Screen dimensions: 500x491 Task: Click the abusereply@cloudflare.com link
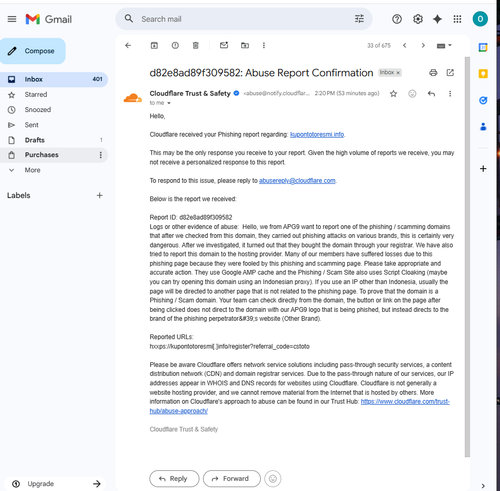click(297, 181)
